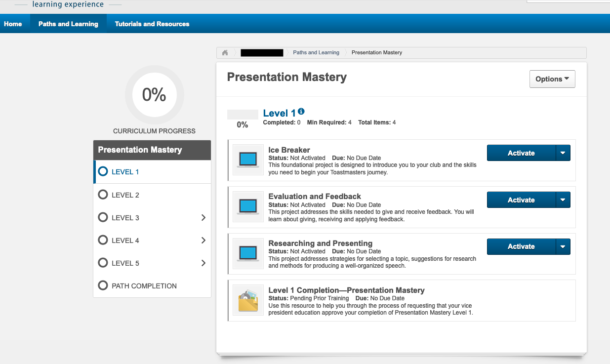This screenshot has width=610, height=364.
Task: Click the Evaluation and Feedback laptop thumbnail
Action: pyautogui.click(x=248, y=206)
